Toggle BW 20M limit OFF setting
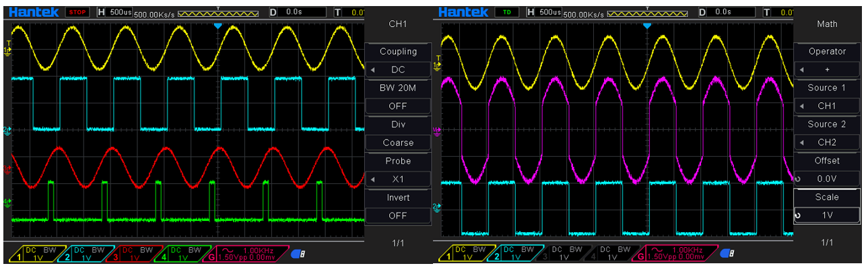 pos(397,106)
